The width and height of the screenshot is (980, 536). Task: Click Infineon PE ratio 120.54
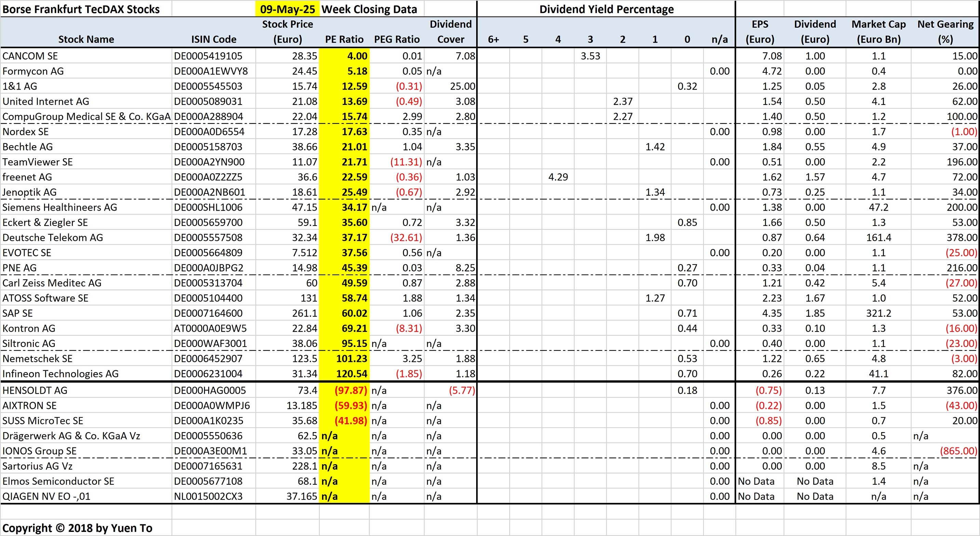[344, 374]
